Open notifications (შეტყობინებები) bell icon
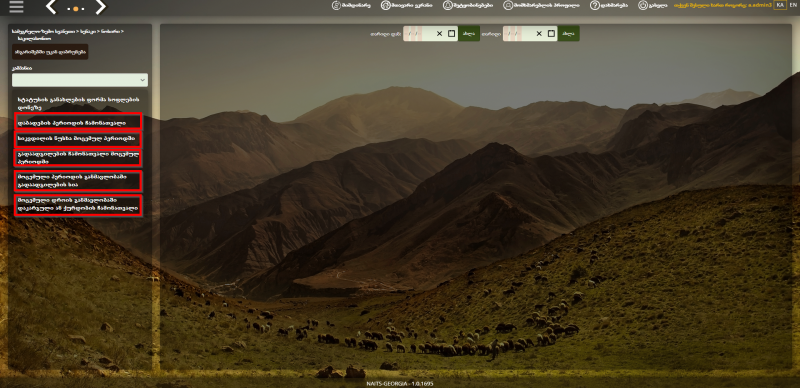Image resolution: width=800 pixels, height=388 pixels. 447,5
